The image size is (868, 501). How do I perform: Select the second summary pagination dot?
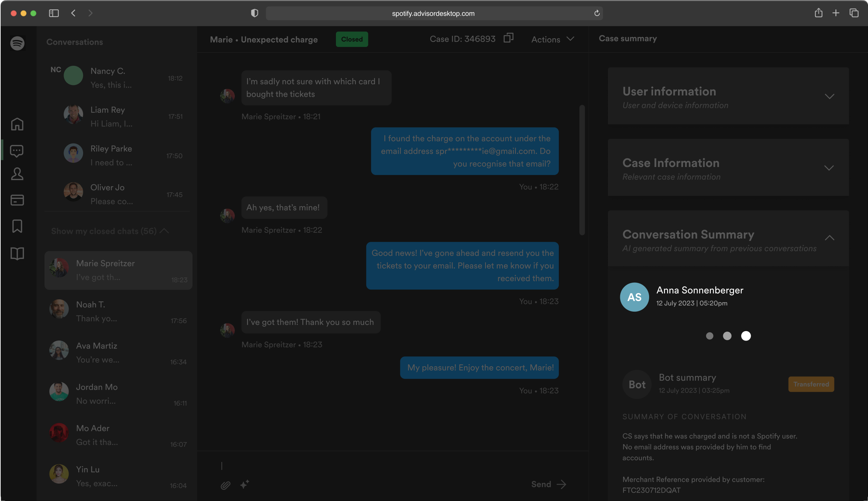click(727, 336)
